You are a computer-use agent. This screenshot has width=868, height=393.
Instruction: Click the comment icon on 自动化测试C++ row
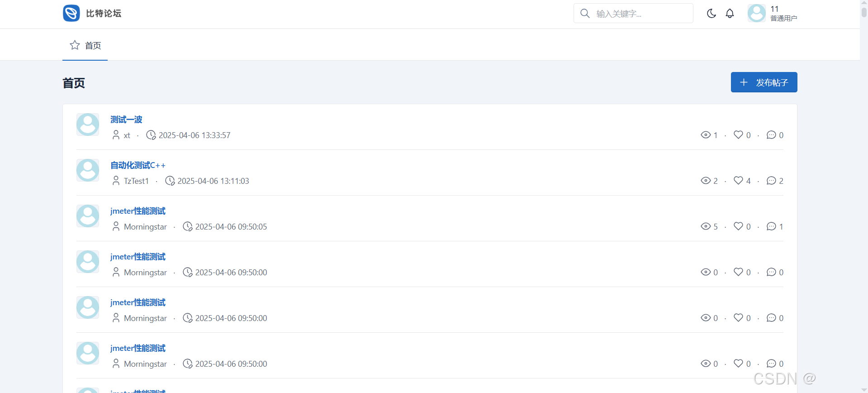(x=771, y=181)
